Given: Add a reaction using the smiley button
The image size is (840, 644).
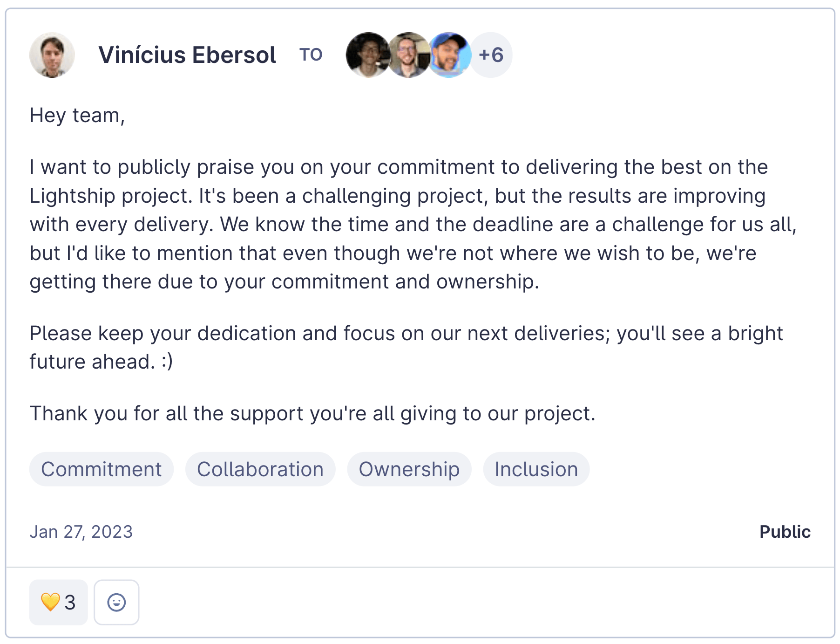Looking at the screenshot, I should [116, 602].
